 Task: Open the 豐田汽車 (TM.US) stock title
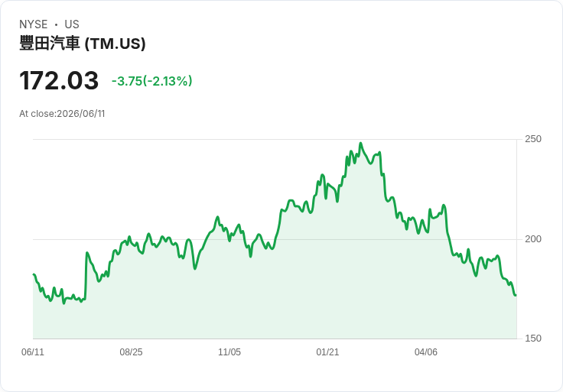(83, 44)
